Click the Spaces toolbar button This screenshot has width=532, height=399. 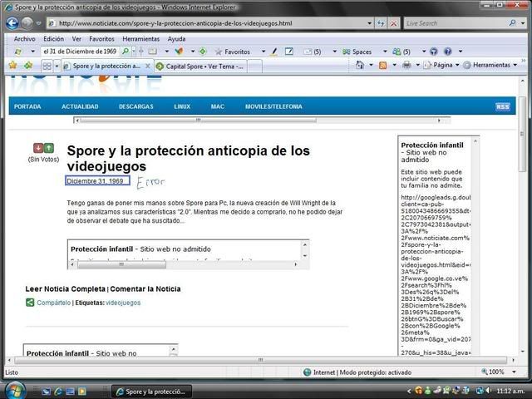click(357, 52)
